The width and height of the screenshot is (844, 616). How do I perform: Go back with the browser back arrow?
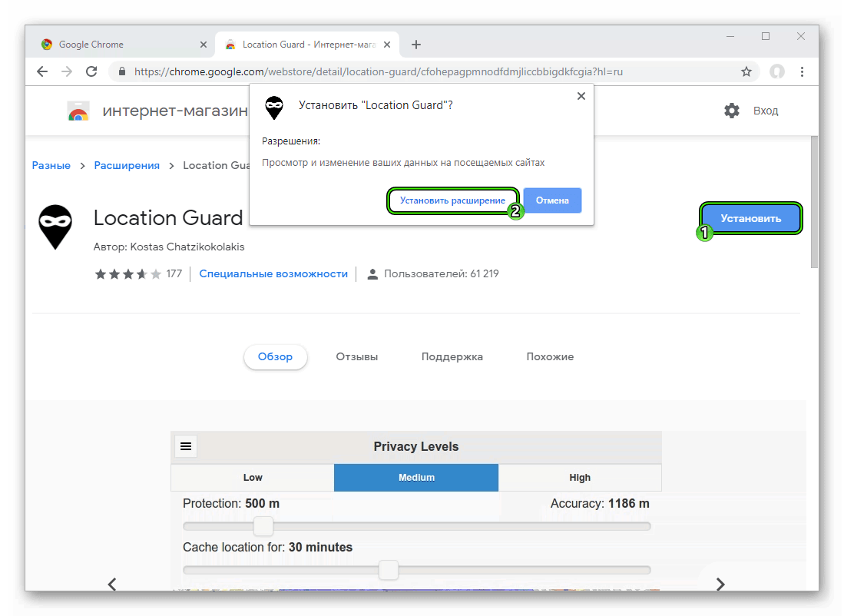pos(42,71)
